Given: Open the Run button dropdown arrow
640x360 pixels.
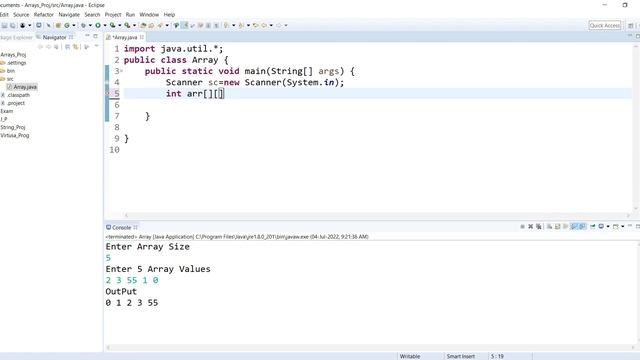Looking at the screenshot, I should (105, 25).
